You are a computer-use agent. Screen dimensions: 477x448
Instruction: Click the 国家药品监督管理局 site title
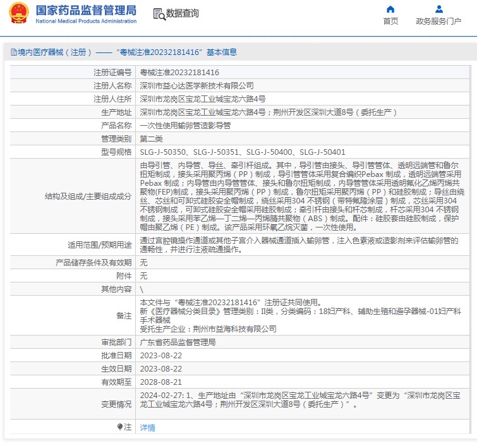[x=86, y=10]
